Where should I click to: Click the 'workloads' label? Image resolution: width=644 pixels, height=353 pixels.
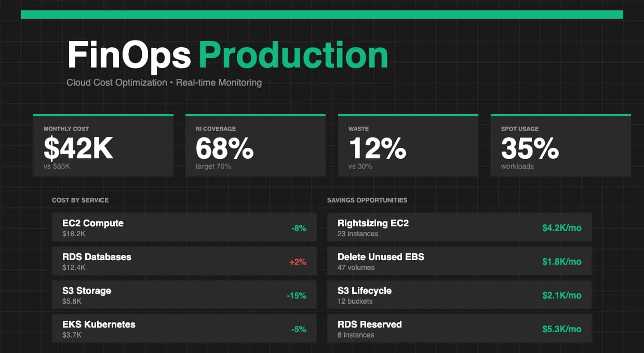[517, 166]
